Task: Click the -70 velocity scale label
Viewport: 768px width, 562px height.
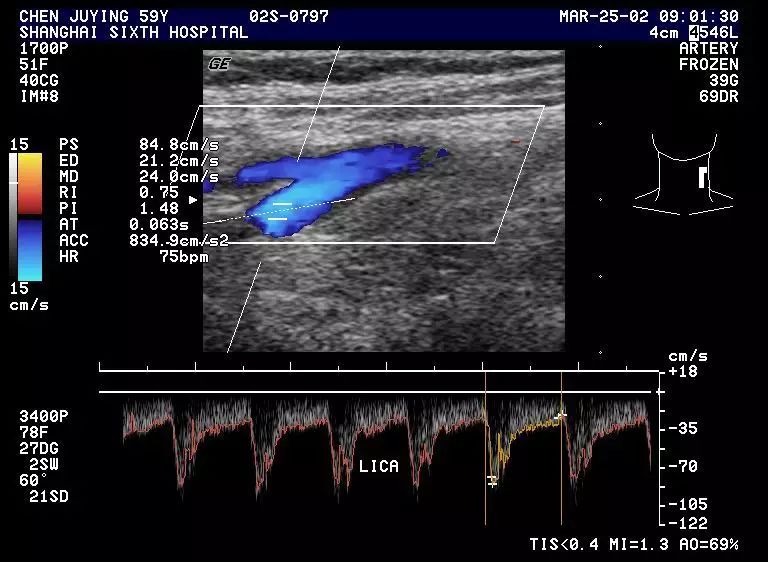Action: pyautogui.click(x=683, y=466)
